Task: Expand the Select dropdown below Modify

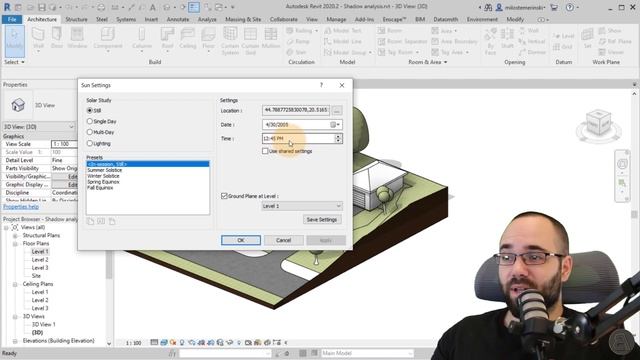Action: pyautogui.click(x=14, y=62)
